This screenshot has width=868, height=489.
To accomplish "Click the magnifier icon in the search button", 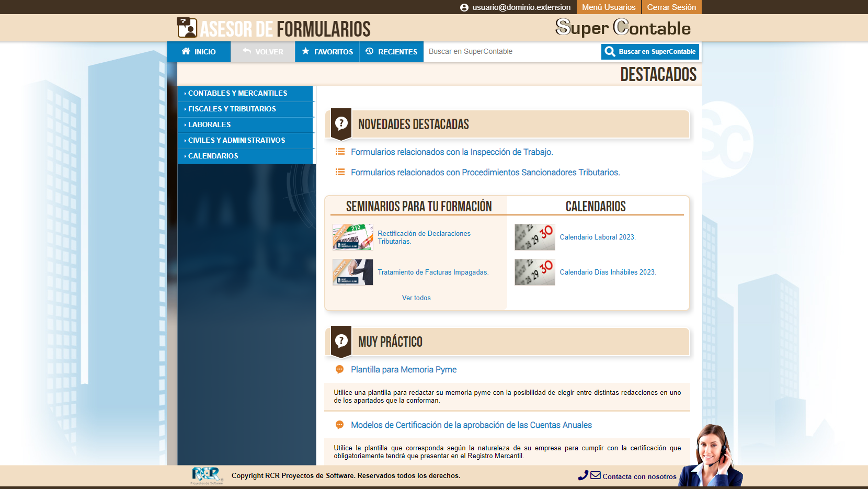I will click(x=610, y=51).
